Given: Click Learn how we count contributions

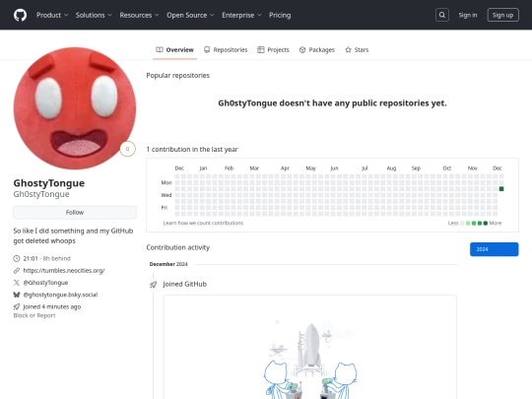Looking at the screenshot, I should (203, 223).
